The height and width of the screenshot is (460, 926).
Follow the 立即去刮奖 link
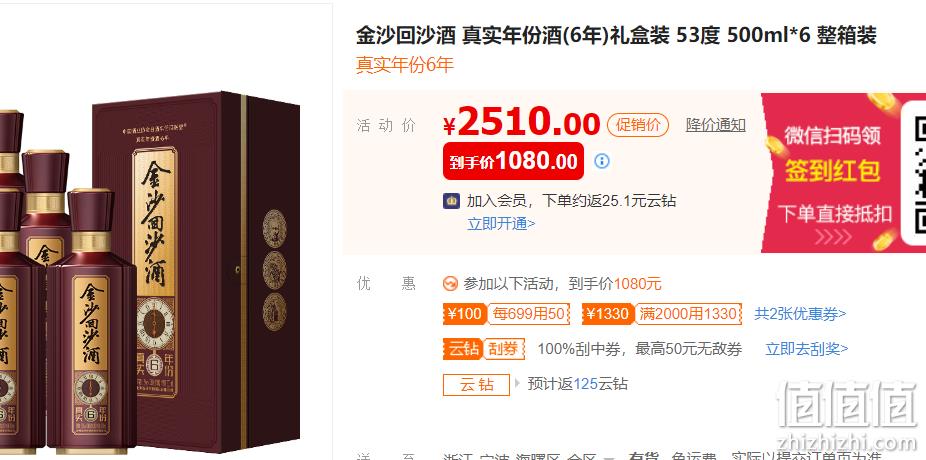point(807,349)
